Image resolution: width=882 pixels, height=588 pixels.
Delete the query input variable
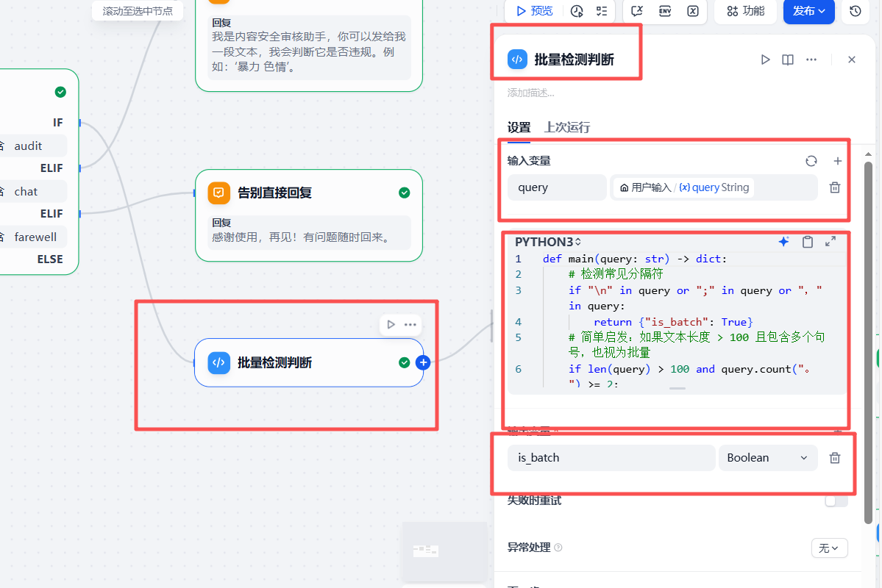click(x=835, y=187)
